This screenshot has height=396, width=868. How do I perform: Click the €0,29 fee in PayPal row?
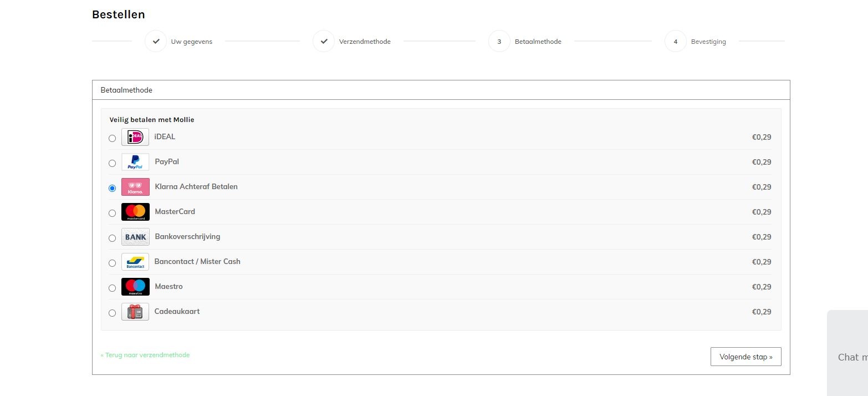pyautogui.click(x=762, y=162)
